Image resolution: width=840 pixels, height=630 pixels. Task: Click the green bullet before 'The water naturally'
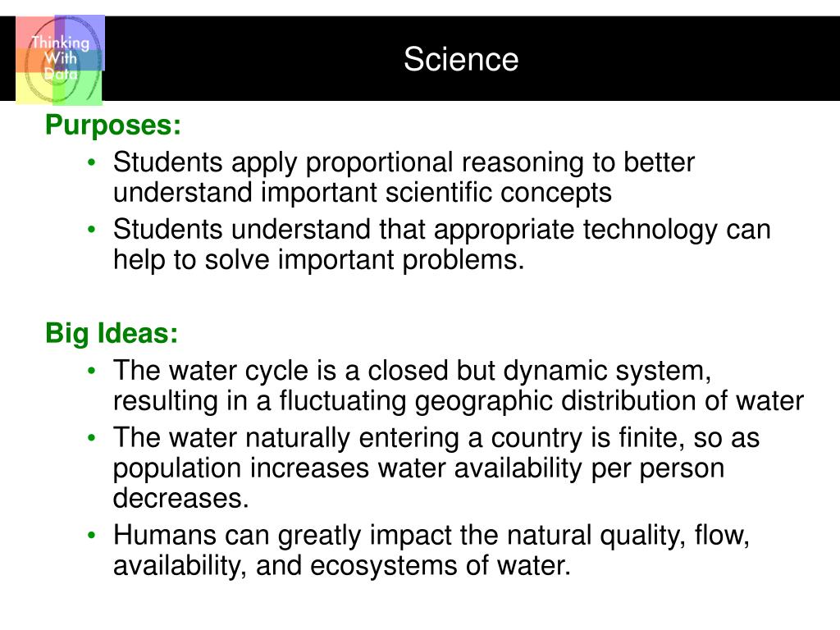pos(92,438)
